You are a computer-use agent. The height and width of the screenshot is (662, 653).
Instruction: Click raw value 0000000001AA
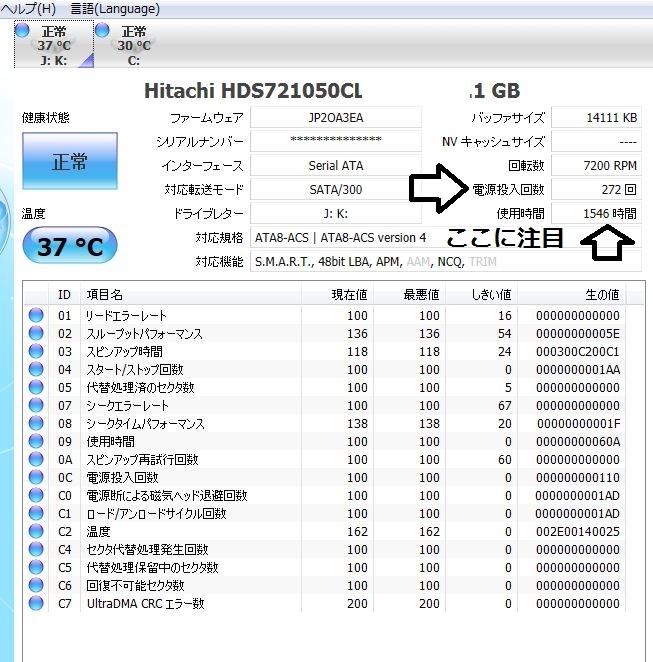click(x=577, y=369)
